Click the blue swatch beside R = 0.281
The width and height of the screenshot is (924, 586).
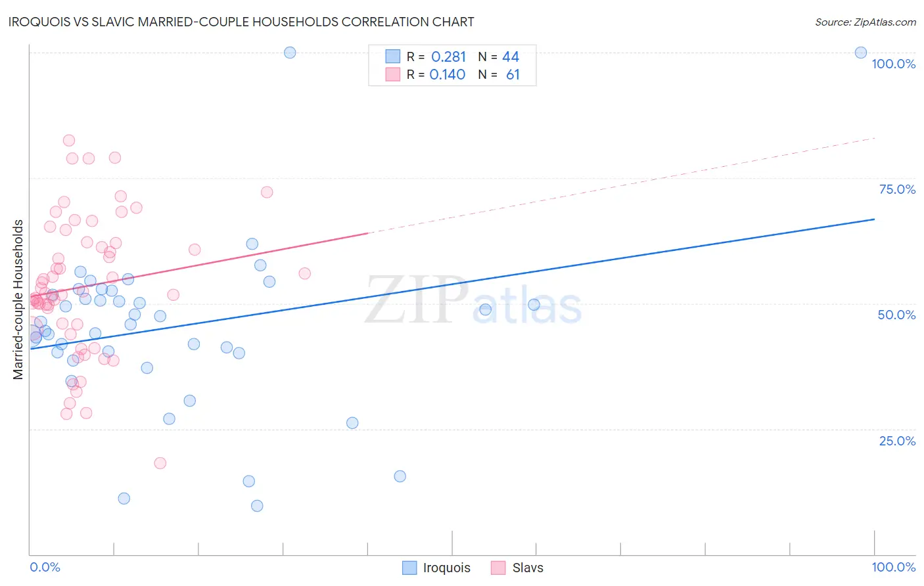click(393, 56)
